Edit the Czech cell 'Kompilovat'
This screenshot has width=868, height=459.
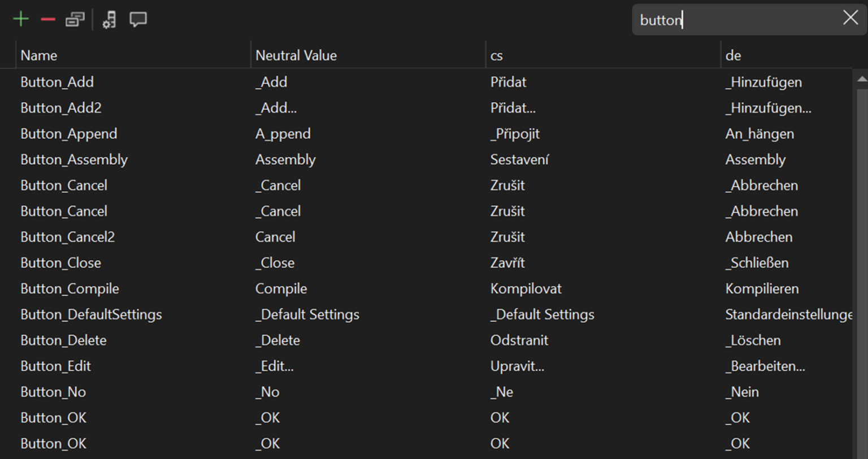(x=526, y=288)
